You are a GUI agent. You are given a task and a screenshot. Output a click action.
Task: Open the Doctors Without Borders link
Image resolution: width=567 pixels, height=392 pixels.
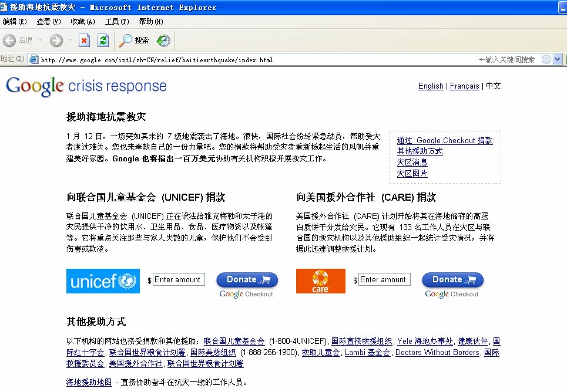coord(437,352)
